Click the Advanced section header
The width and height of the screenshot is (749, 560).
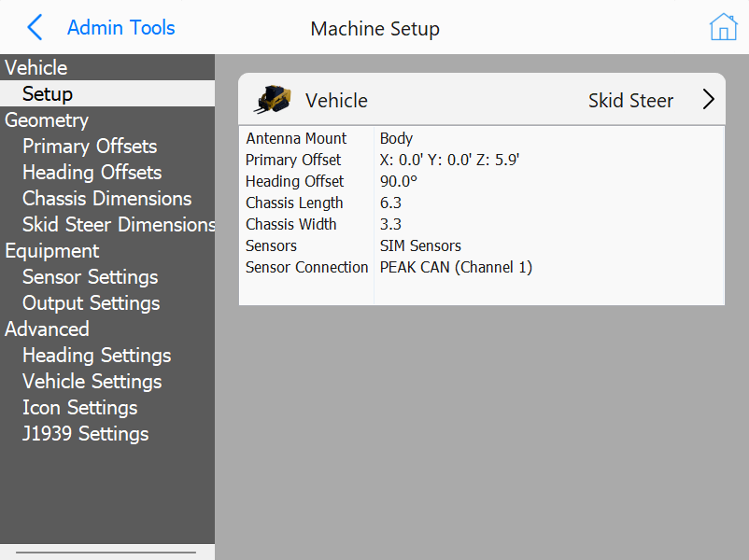coord(47,329)
